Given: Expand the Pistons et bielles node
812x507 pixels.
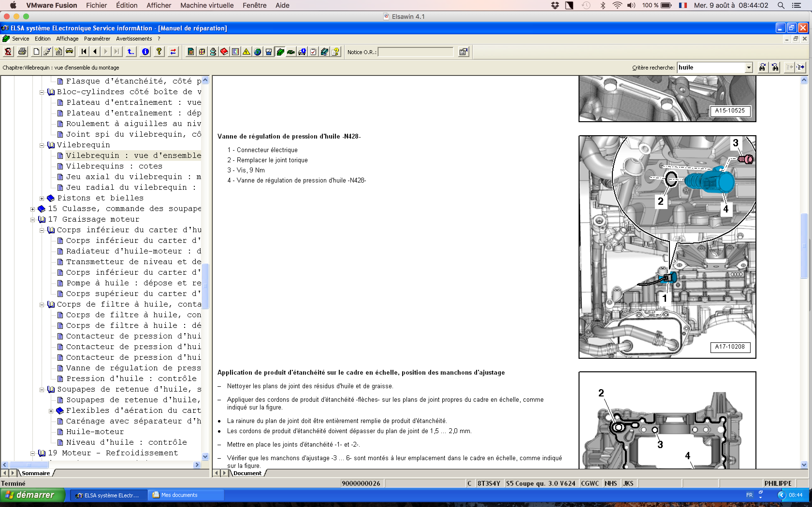Looking at the screenshot, I should pos(42,198).
